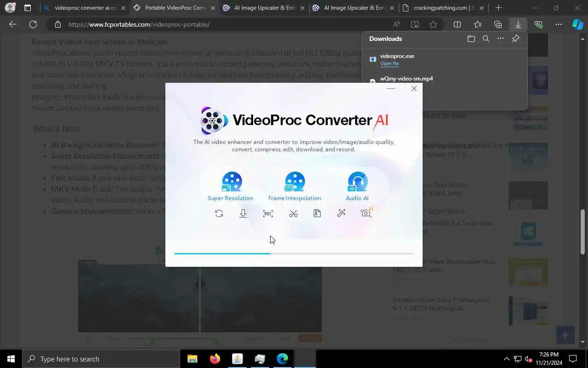Click the Downloads toolbar button

tap(518, 24)
